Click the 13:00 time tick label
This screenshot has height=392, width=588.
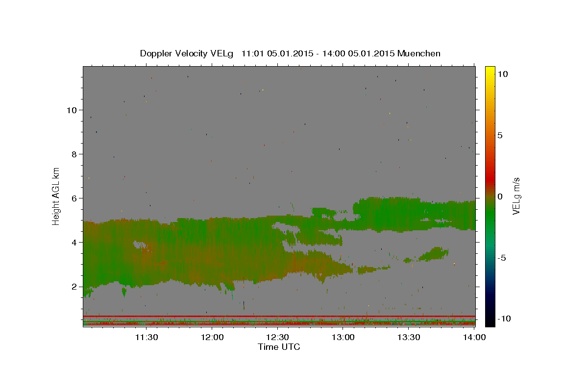click(343, 337)
